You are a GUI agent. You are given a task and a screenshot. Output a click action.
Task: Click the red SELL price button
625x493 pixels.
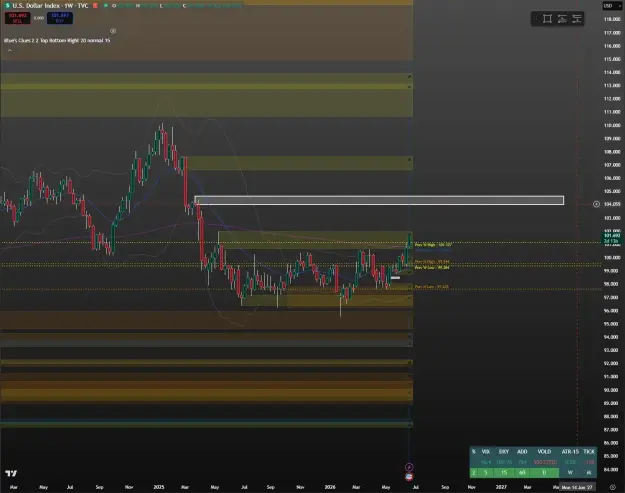18,18
